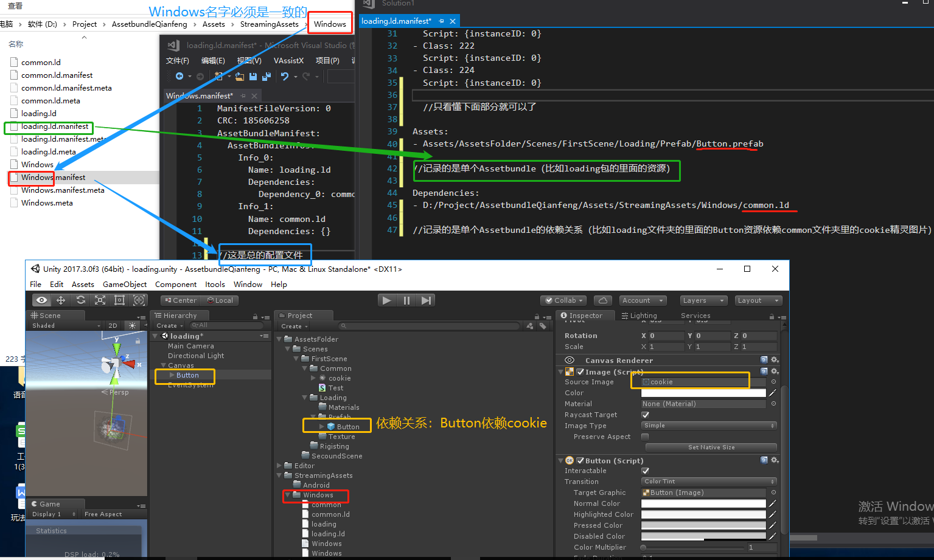Select the Move tool in Unity toolbar

coord(60,300)
